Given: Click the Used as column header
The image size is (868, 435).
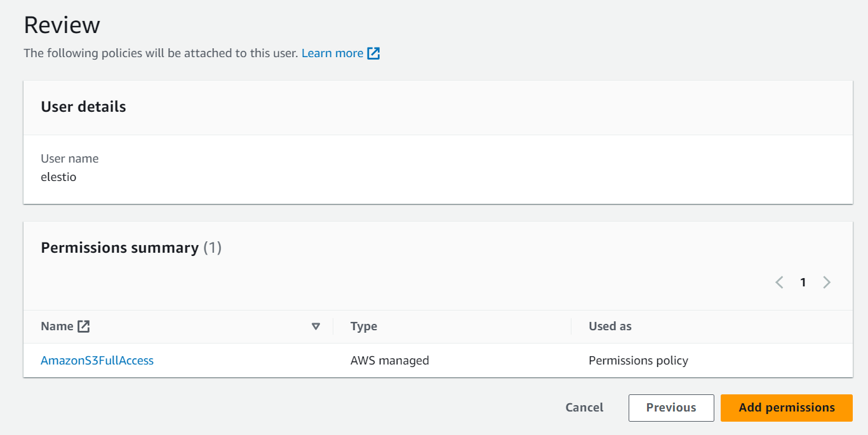Looking at the screenshot, I should (x=610, y=326).
